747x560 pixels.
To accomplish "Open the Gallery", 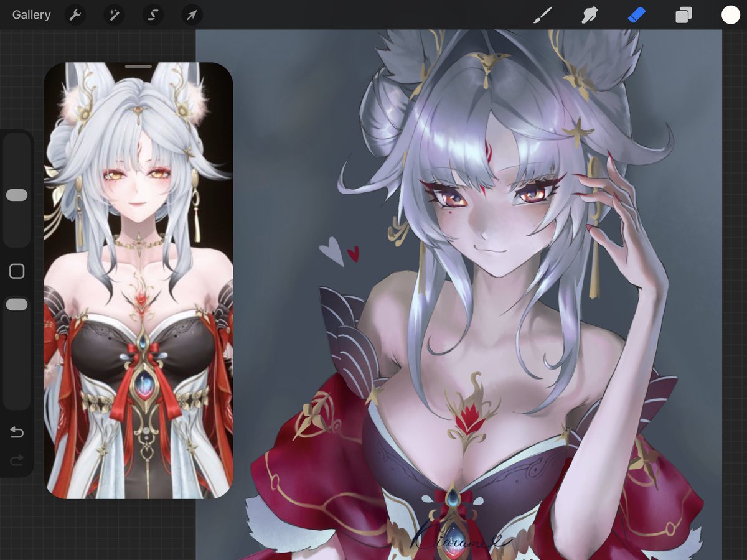I will [x=32, y=15].
